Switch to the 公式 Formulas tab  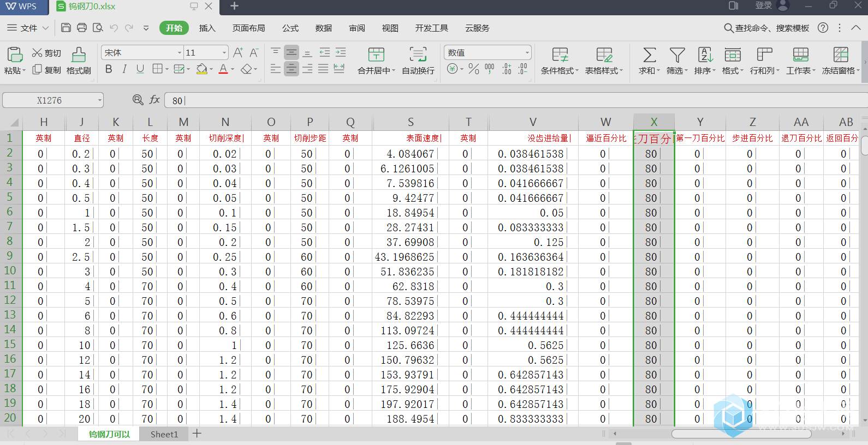(x=290, y=28)
